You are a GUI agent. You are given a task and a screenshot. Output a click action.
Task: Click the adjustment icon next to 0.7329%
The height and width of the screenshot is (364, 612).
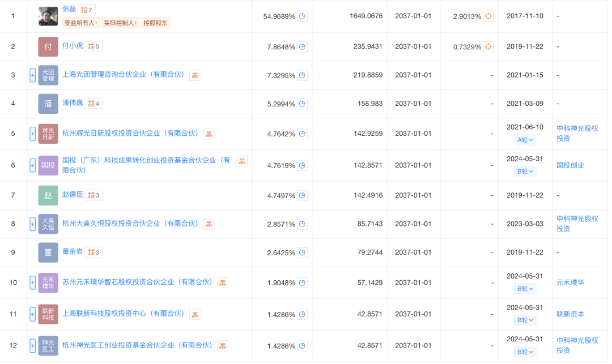click(x=488, y=46)
